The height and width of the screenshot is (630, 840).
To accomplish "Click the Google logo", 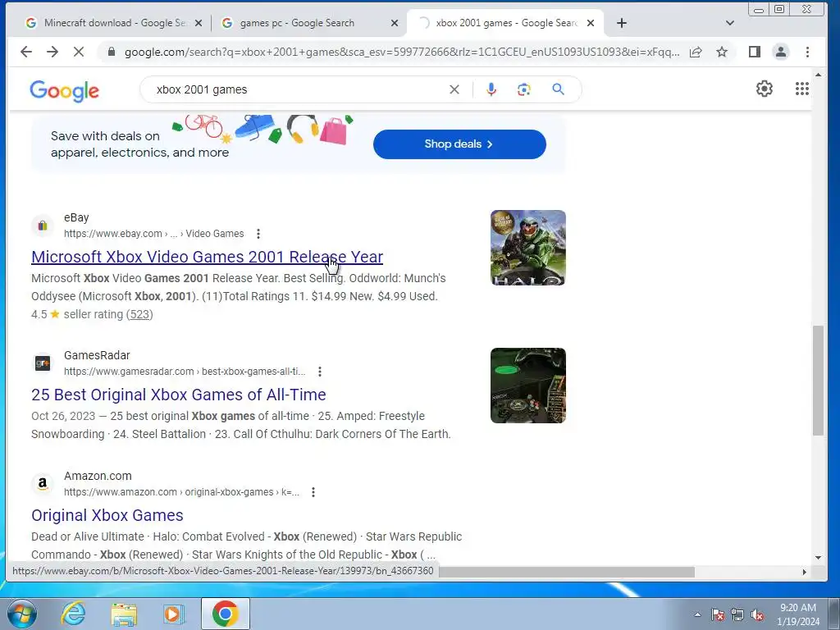I will point(64,91).
